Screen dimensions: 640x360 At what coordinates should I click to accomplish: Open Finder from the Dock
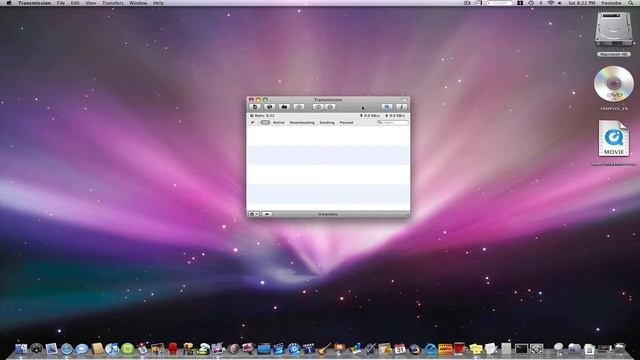tap(21, 349)
